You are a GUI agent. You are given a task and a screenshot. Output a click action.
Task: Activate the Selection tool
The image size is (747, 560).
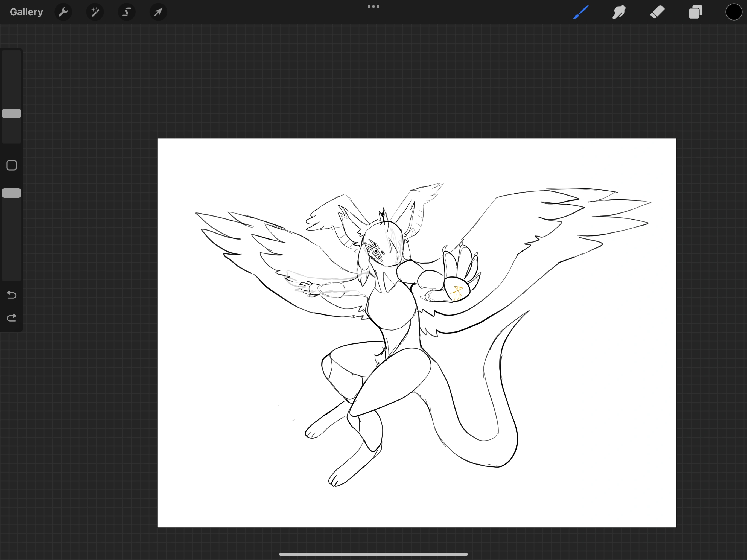[126, 12]
